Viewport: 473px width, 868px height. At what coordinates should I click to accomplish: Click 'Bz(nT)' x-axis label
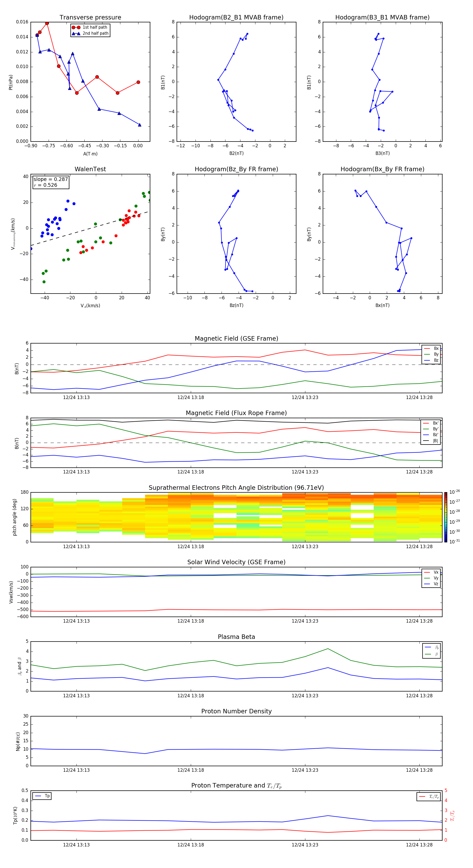[236, 305]
